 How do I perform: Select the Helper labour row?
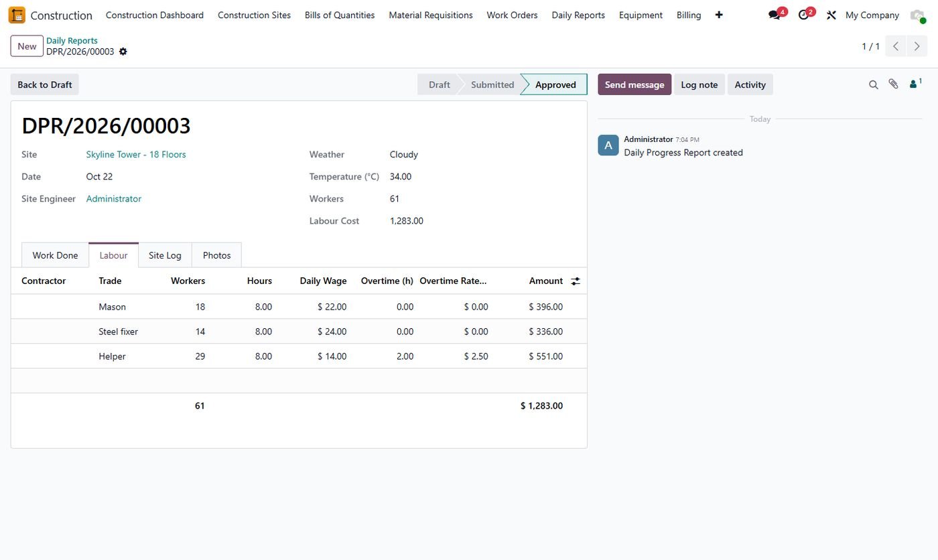tap(299, 356)
